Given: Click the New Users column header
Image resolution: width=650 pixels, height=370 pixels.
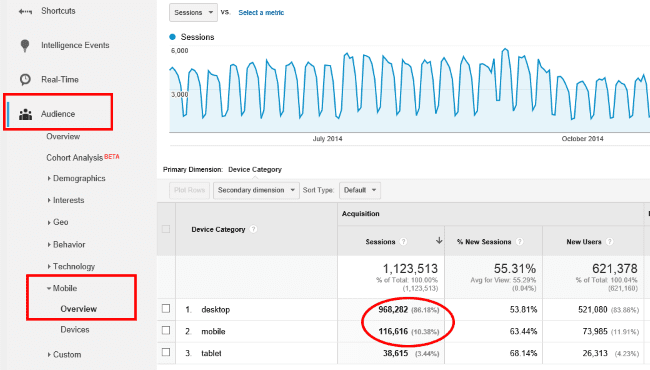Looking at the screenshot, I should [584, 242].
